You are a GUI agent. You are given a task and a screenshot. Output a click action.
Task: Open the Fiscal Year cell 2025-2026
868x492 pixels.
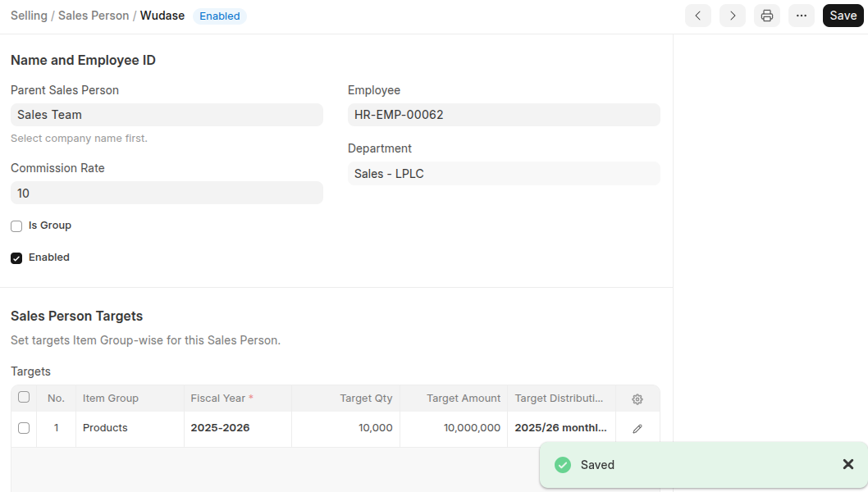click(237, 428)
